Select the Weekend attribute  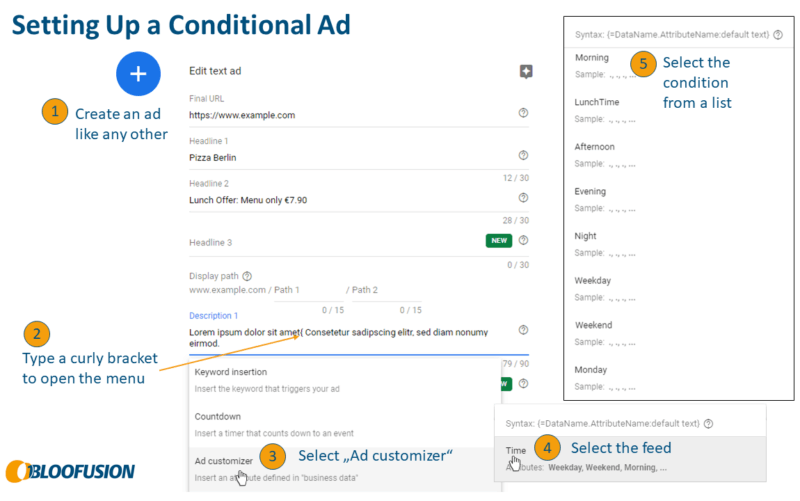[x=594, y=325]
